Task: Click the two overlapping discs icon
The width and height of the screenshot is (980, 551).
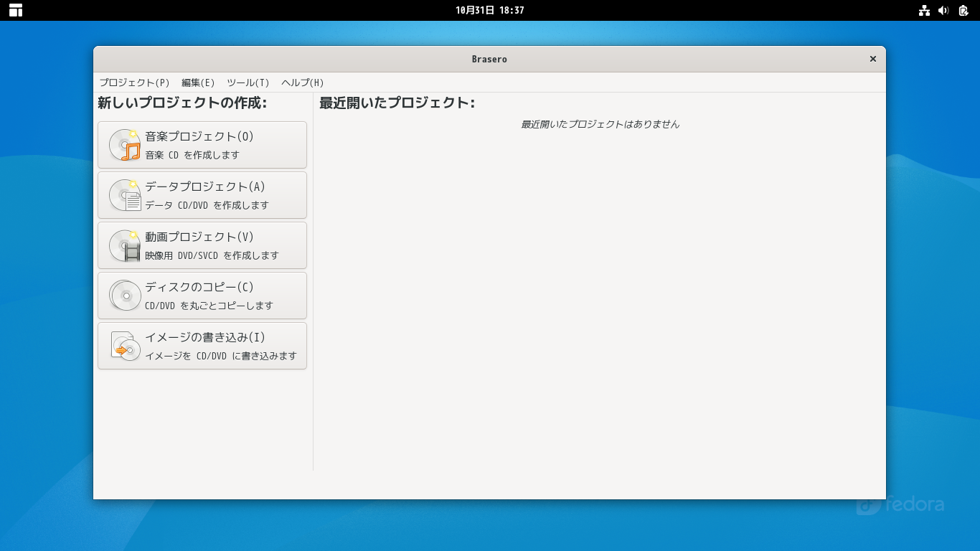Action: tap(125, 296)
